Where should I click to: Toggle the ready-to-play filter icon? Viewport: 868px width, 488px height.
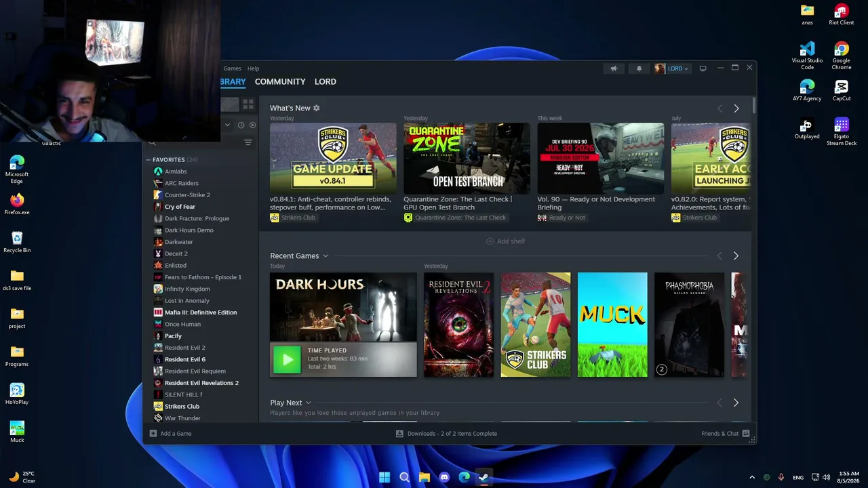[252, 125]
